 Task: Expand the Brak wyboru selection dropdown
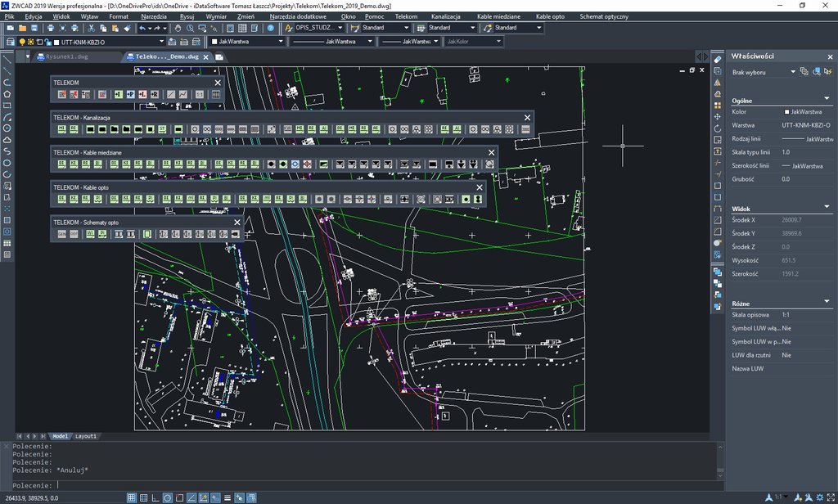(x=792, y=72)
